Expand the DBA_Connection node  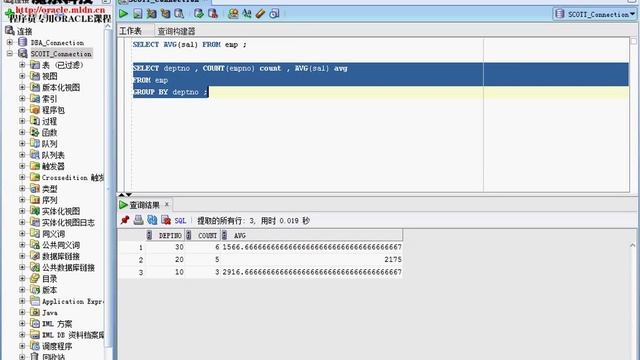[x=10, y=42]
